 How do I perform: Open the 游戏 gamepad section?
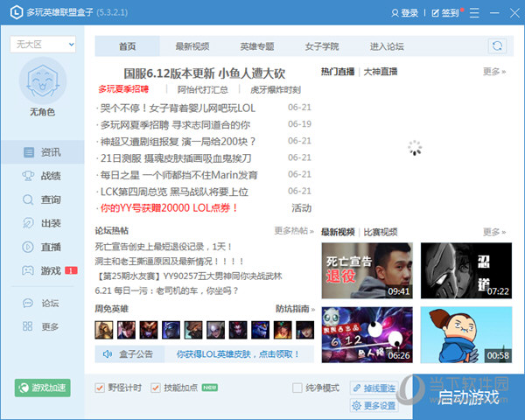pos(42,270)
